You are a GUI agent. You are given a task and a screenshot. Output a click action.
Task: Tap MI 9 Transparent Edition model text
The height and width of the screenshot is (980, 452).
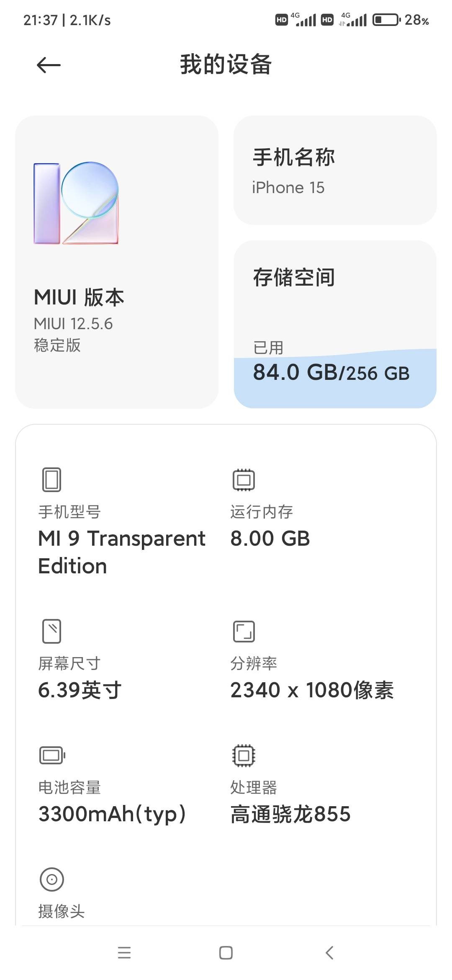tap(121, 552)
